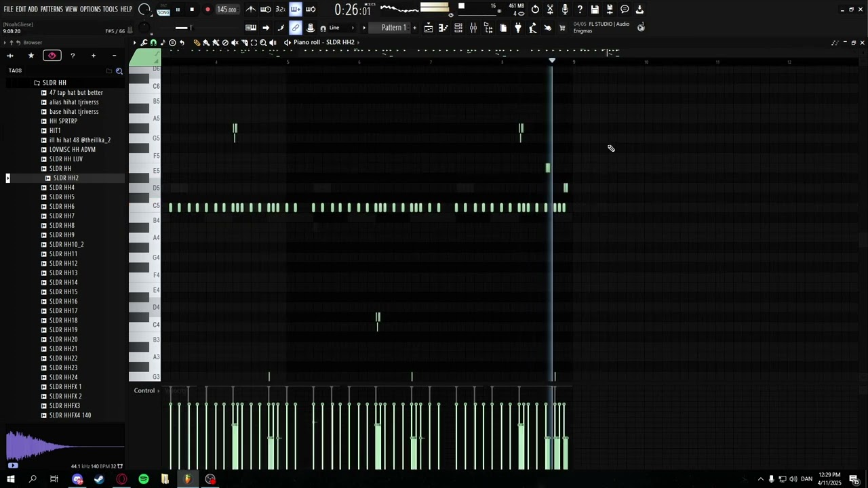Open the channel rack view

pos(458,28)
